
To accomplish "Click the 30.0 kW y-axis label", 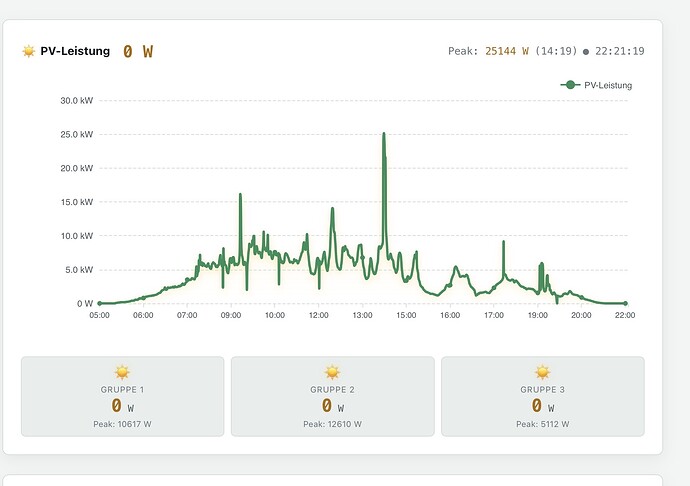I will pyautogui.click(x=77, y=101).
